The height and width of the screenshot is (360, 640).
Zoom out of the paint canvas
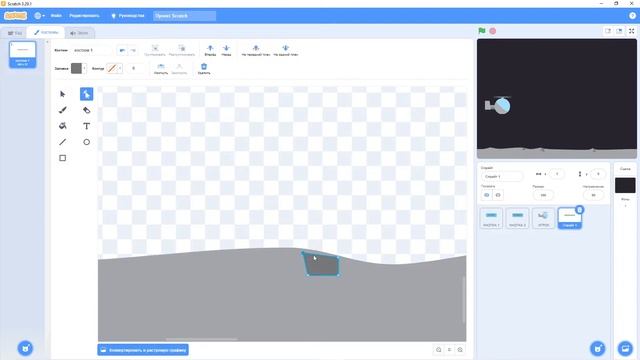(439, 350)
